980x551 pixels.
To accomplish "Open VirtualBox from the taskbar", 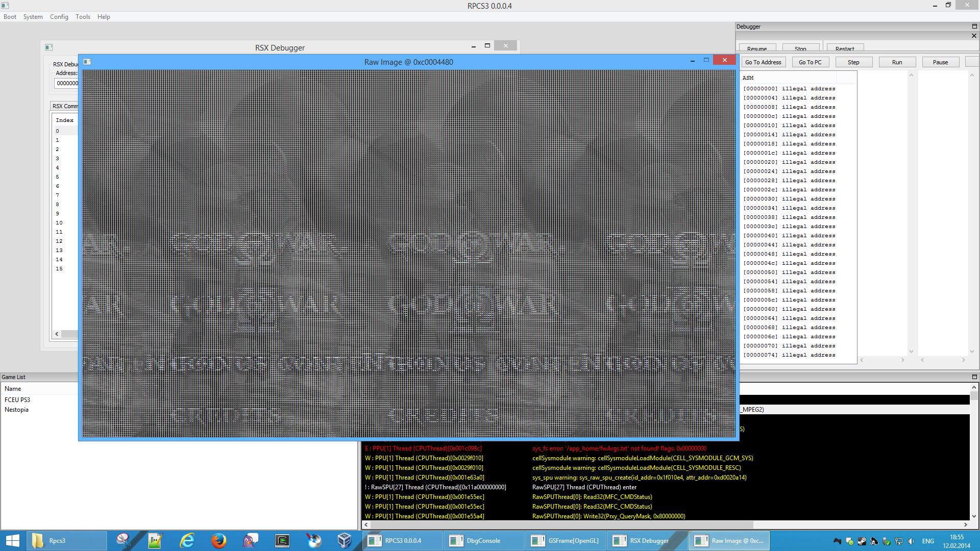I will (345, 541).
